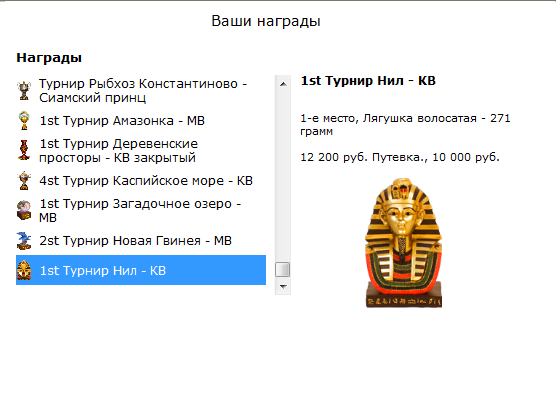This screenshot has height=407, width=556.
Task: Select 2st Турнир Новая Гвинея - МВ
Action: coord(141,240)
